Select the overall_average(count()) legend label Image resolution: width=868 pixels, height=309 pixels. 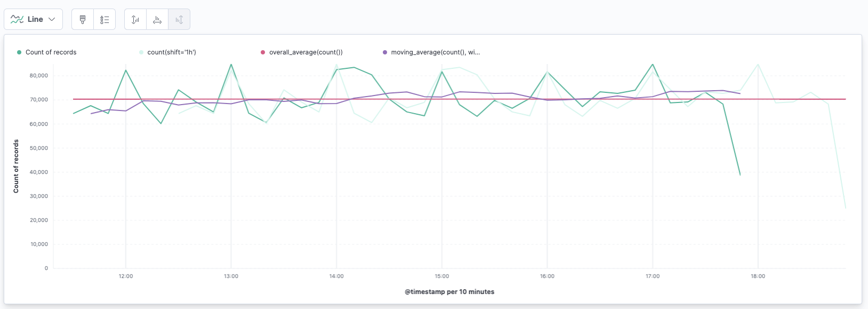point(306,52)
